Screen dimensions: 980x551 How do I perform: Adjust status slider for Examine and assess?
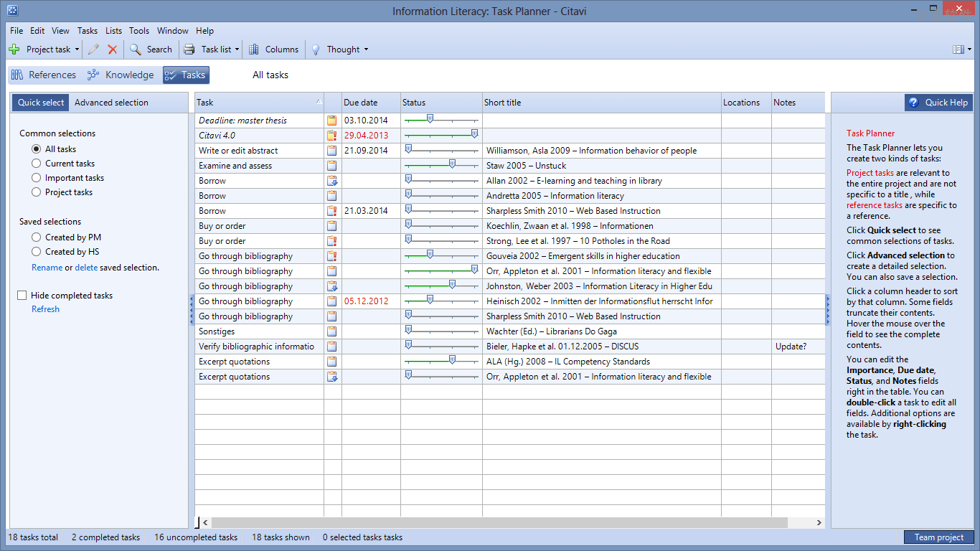(x=452, y=164)
